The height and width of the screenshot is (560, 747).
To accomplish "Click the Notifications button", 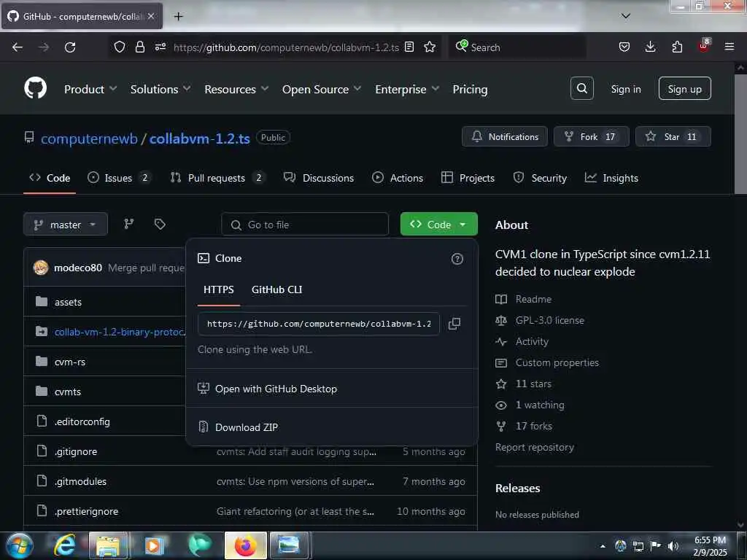I will click(x=505, y=136).
